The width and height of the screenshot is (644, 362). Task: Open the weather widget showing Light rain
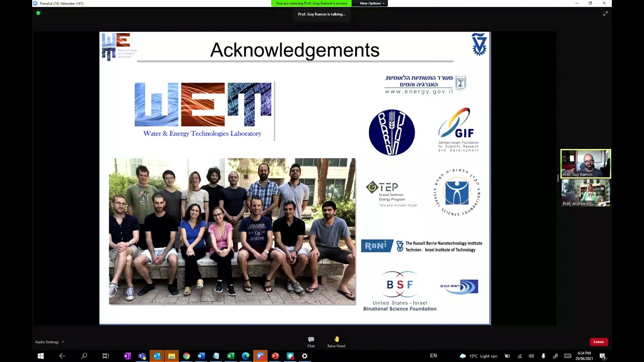[478, 356]
